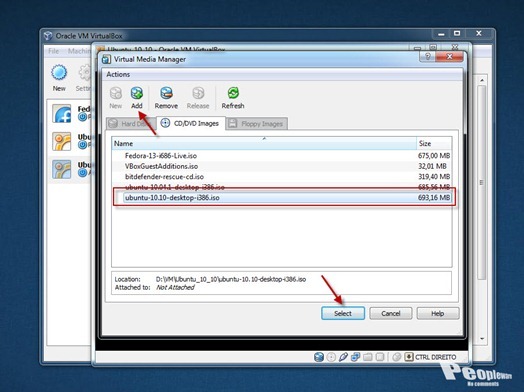
Task: Click New machine icon in VirtualBox window
Action: pyautogui.click(x=59, y=73)
